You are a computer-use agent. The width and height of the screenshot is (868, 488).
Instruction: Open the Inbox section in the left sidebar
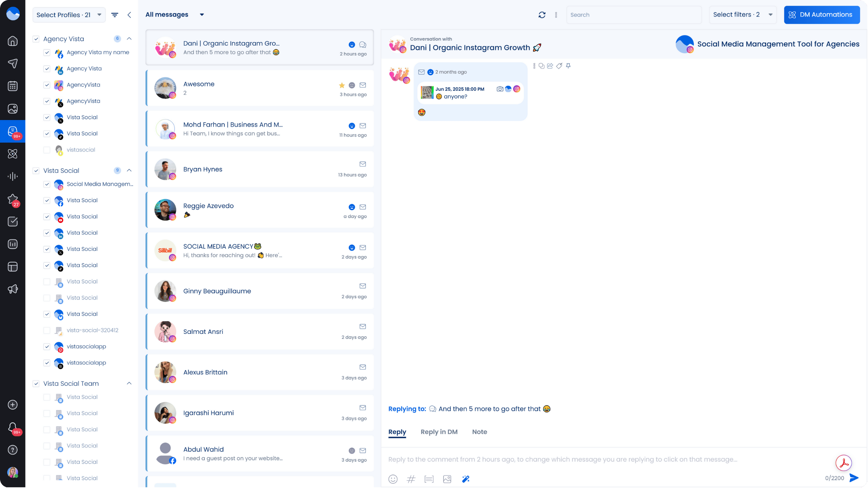13,131
